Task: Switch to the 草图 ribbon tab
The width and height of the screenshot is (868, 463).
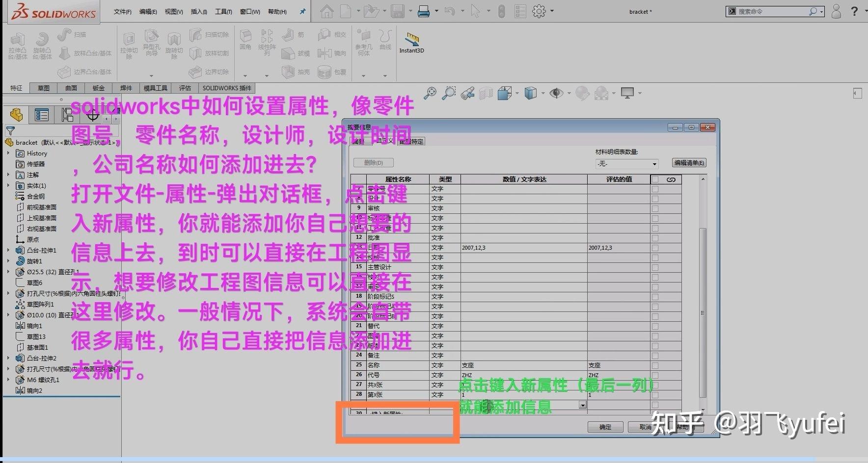Action: [x=44, y=88]
